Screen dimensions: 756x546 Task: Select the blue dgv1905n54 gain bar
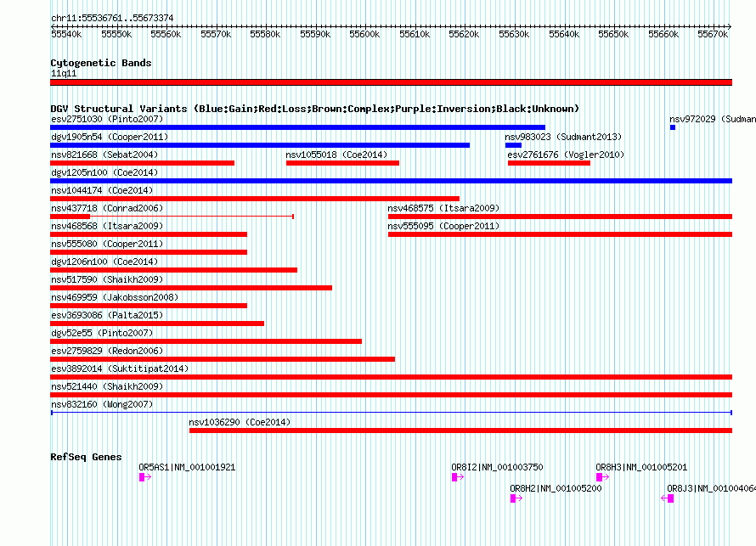260,145
